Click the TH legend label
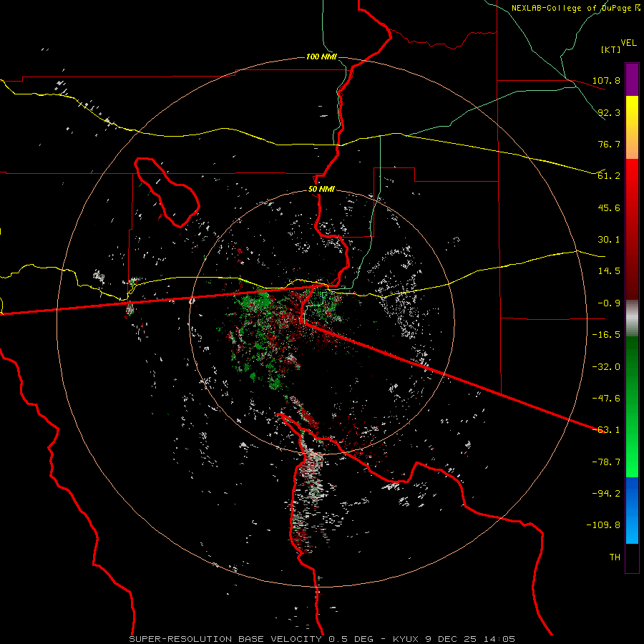 [x=615, y=557]
